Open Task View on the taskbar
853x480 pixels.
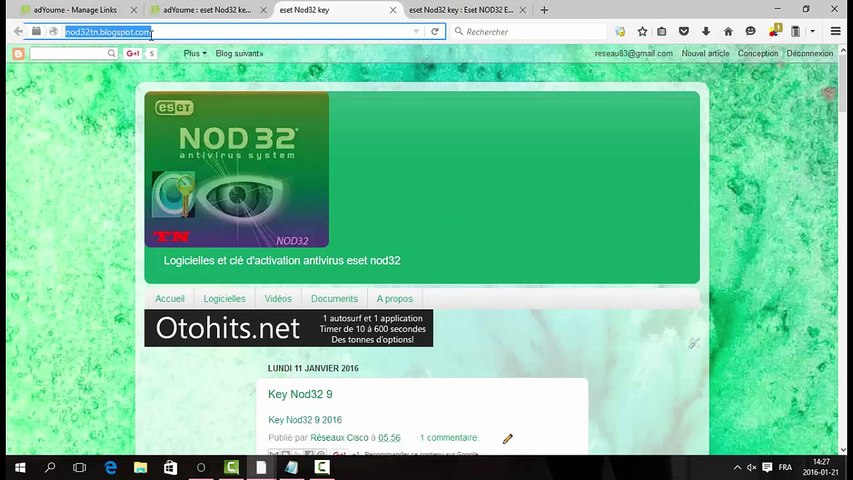tap(79, 467)
